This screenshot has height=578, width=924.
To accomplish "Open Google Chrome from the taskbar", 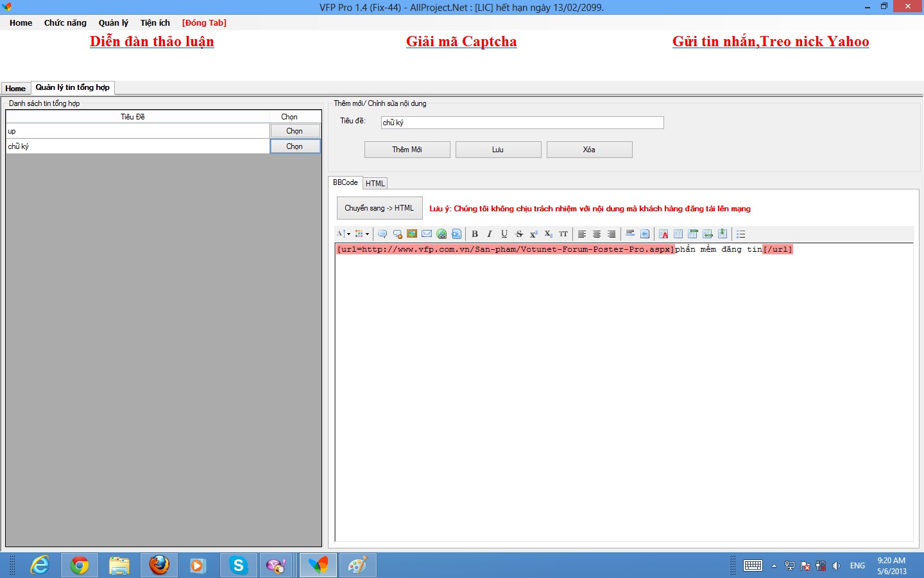I will point(80,565).
